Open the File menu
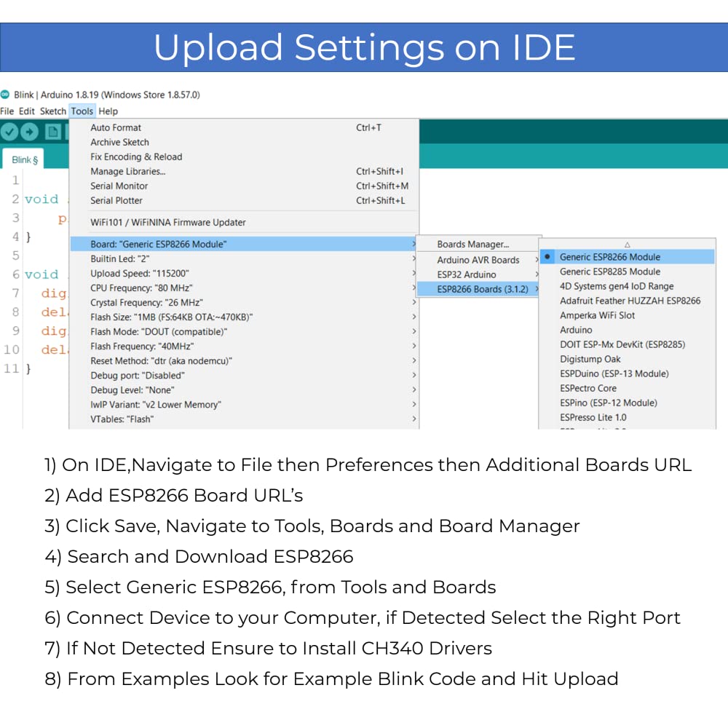Image resolution: width=728 pixels, height=728 pixels. [x=7, y=111]
